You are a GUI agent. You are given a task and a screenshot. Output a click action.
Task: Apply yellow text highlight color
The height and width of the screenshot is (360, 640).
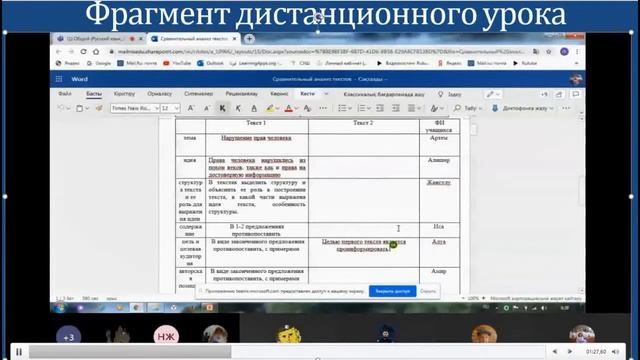click(x=269, y=108)
